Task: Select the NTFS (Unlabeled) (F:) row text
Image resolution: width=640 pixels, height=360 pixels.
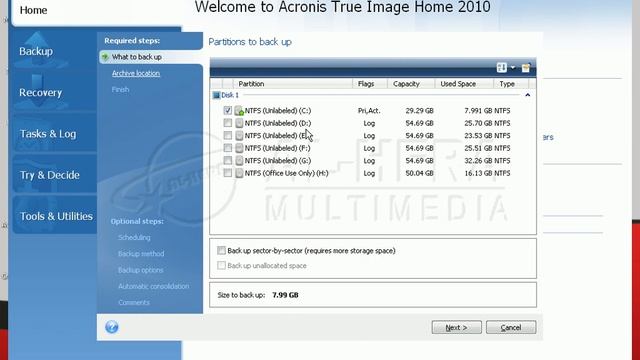Action: tap(278, 148)
